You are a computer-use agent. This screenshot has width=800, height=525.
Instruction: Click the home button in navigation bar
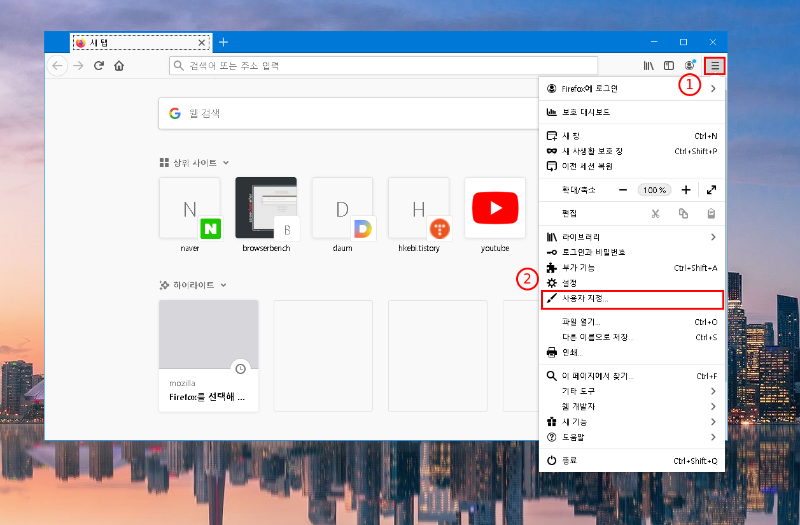pyautogui.click(x=119, y=66)
